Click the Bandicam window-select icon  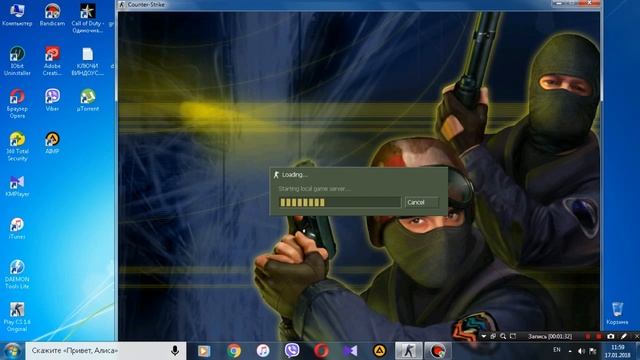pos(493,336)
